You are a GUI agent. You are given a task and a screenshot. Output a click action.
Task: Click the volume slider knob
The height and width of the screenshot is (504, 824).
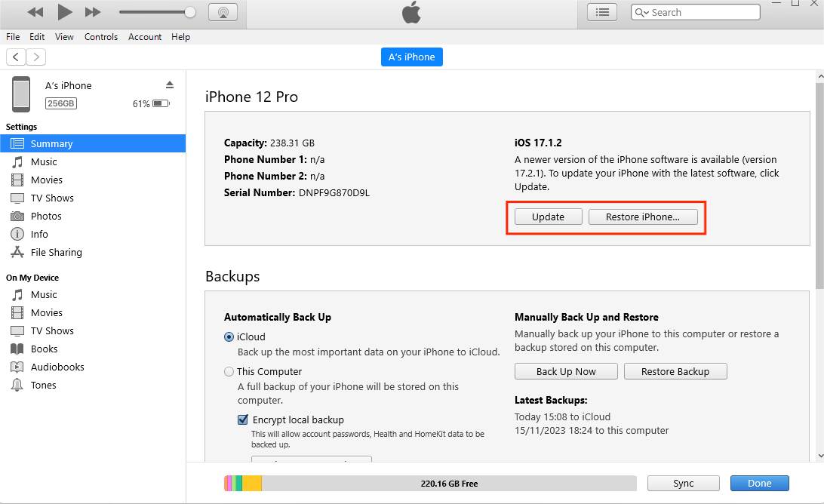tap(190, 12)
